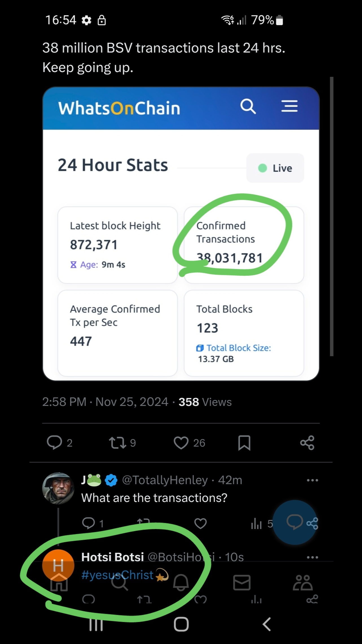Retweet the BSV transactions post
362x644 pixels.
[118, 443]
